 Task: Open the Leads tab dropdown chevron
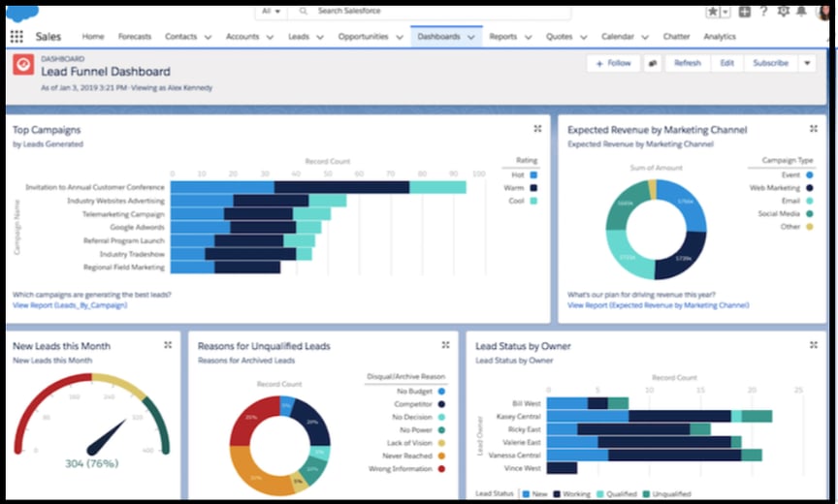(x=320, y=37)
